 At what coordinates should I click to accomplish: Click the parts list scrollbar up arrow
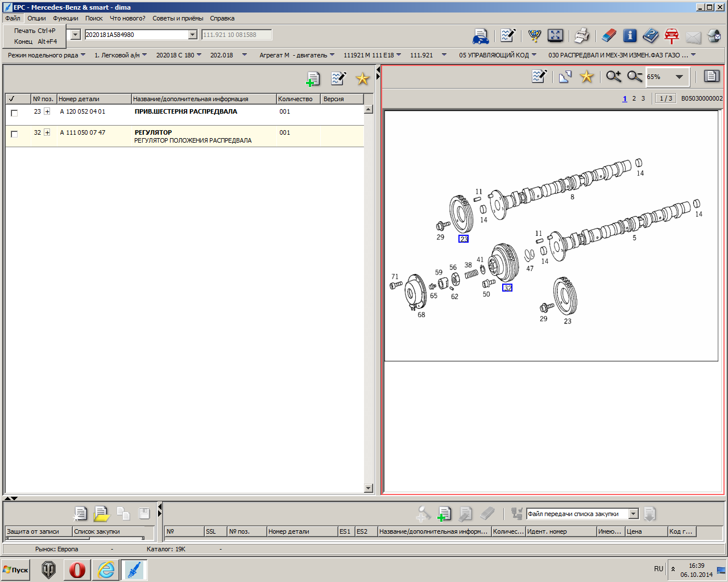click(x=368, y=109)
